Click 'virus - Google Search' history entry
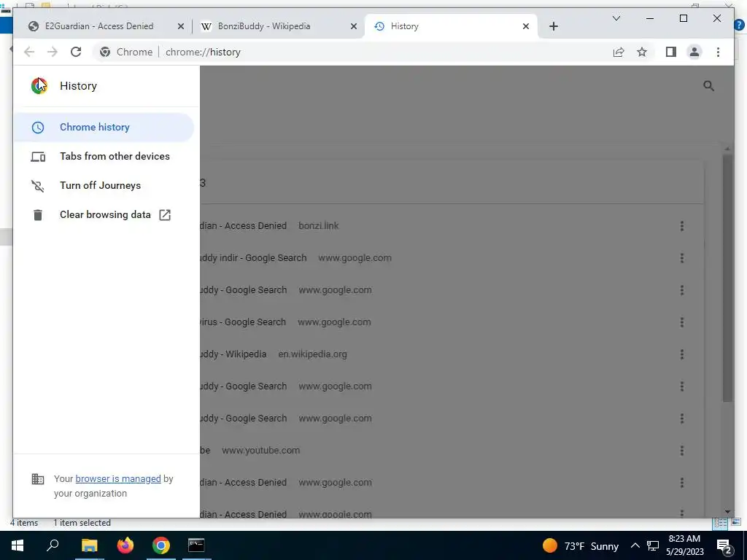 tap(243, 322)
